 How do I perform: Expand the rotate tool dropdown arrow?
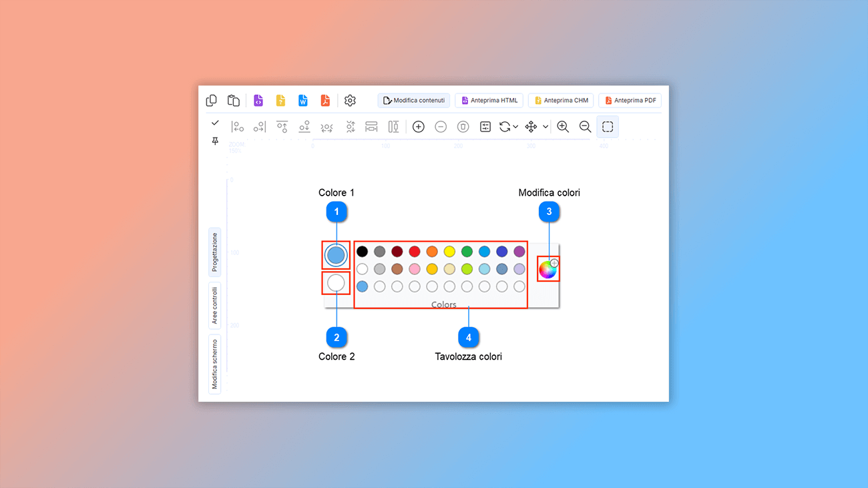point(516,126)
